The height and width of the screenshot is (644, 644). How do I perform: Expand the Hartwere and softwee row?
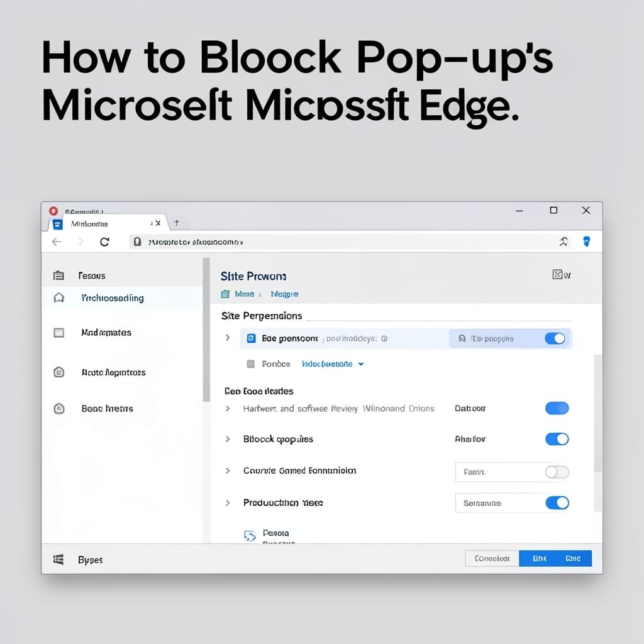point(228,409)
